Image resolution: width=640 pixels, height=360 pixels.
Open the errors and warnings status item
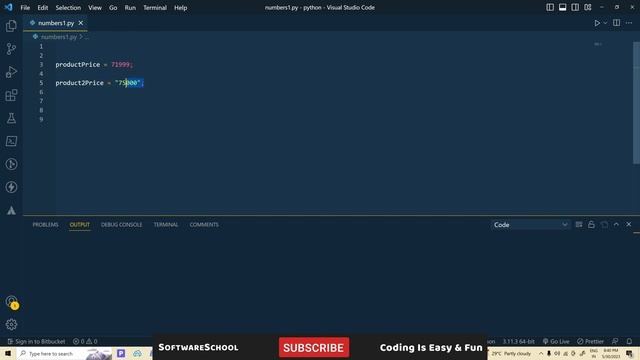(85, 341)
